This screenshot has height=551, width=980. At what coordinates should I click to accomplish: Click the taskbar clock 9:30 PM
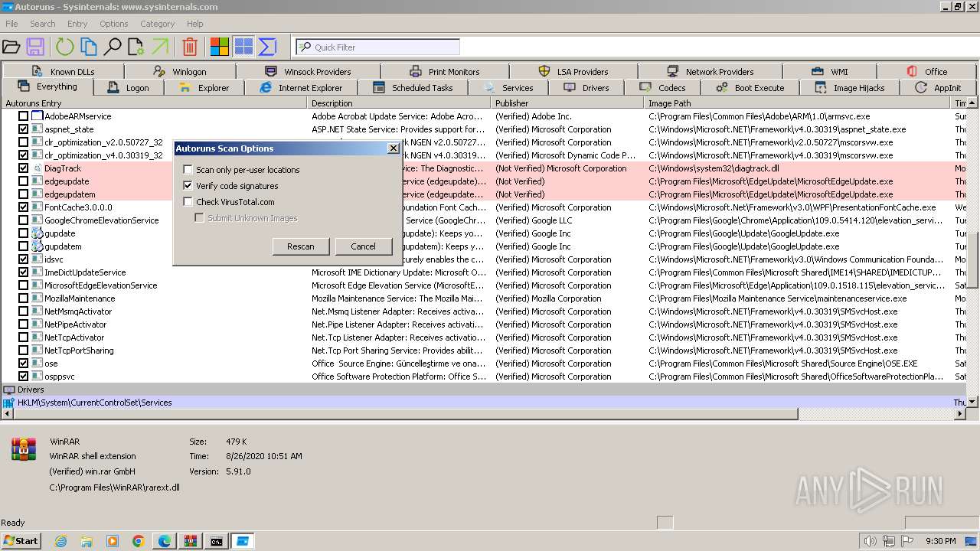click(x=941, y=541)
